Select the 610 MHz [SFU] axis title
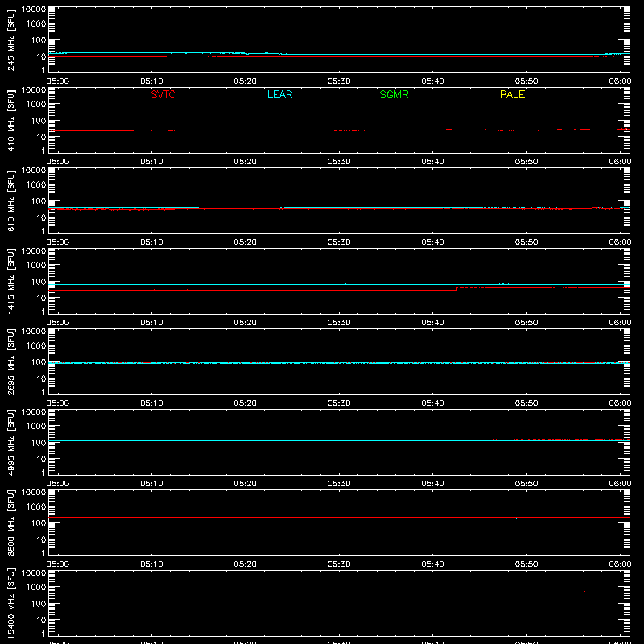This screenshot has width=644, height=644. (10, 200)
